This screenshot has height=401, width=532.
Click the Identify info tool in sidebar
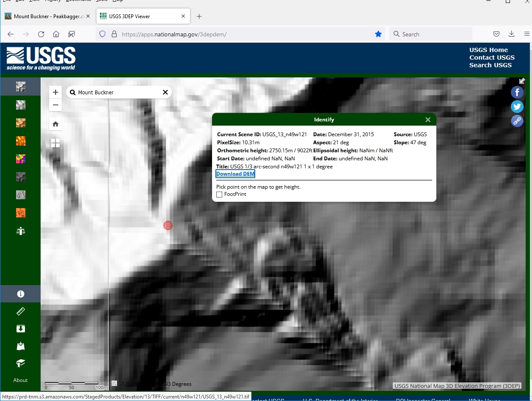tap(20, 294)
